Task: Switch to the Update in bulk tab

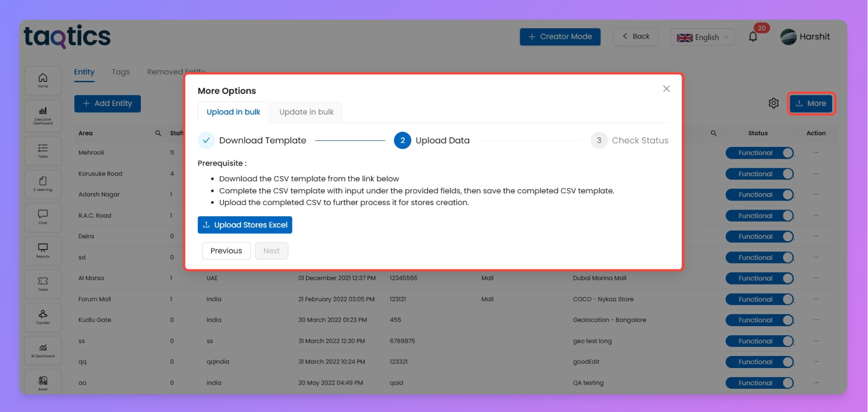Action: (x=307, y=112)
